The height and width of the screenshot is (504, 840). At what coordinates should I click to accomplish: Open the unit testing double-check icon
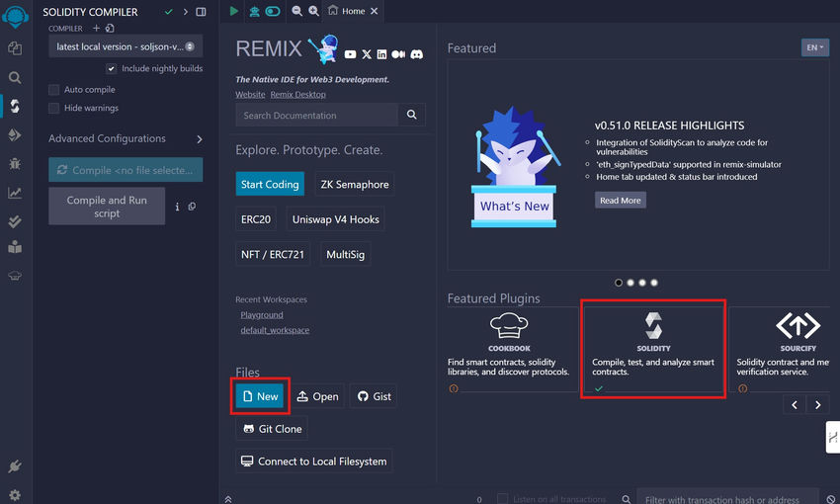coord(15,221)
